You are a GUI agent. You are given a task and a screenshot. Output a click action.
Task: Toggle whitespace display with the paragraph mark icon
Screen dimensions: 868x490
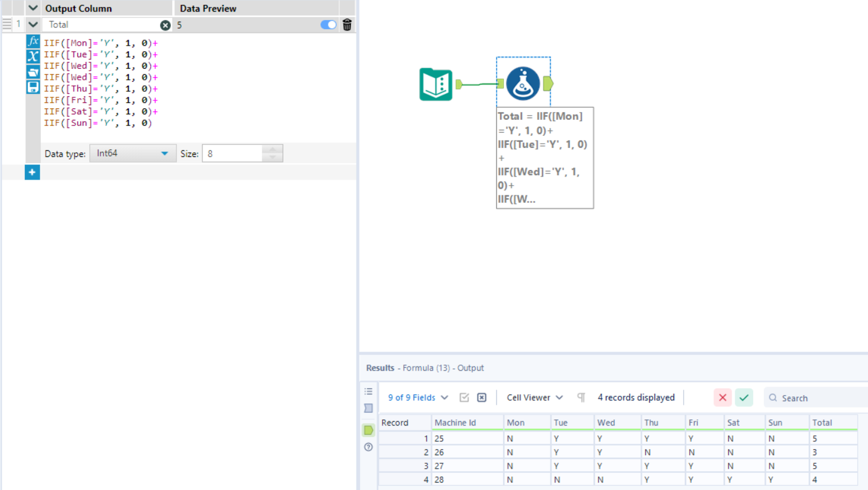(x=580, y=397)
